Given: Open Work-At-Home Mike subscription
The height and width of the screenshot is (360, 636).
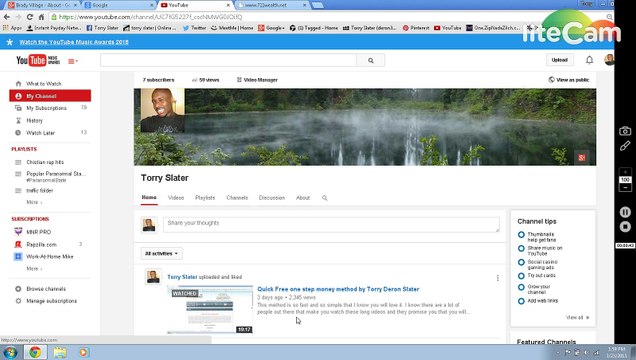Looking at the screenshot, I should pos(49,257).
